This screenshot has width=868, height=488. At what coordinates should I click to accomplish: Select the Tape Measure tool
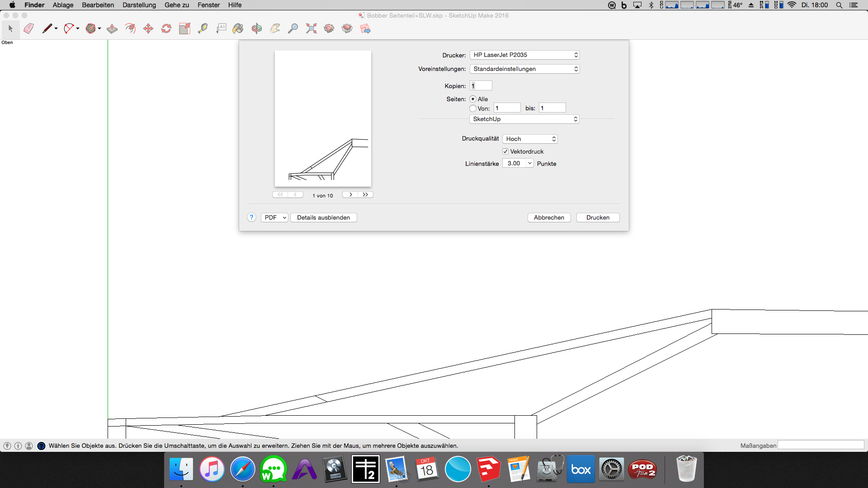coord(203,28)
